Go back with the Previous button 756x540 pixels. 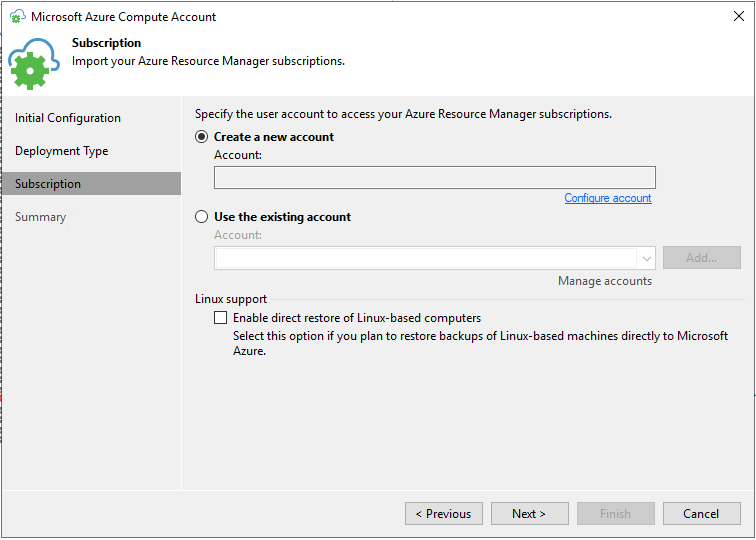[x=444, y=513]
